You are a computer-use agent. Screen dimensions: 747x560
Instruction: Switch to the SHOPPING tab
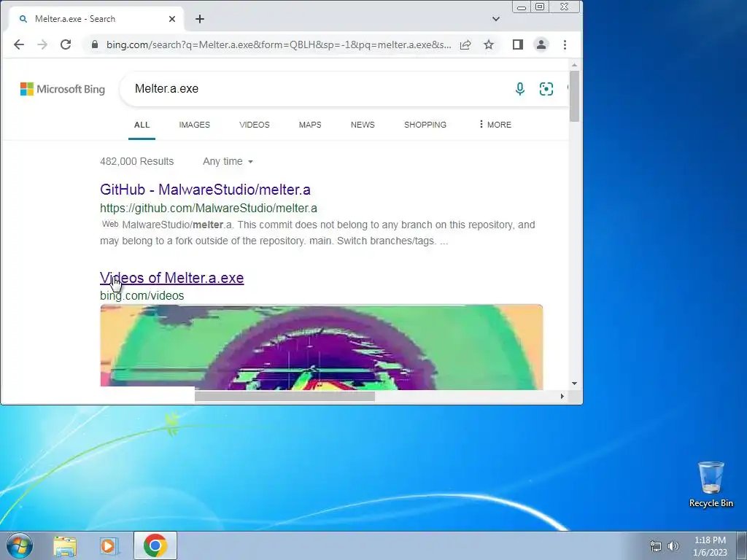[x=425, y=125]
